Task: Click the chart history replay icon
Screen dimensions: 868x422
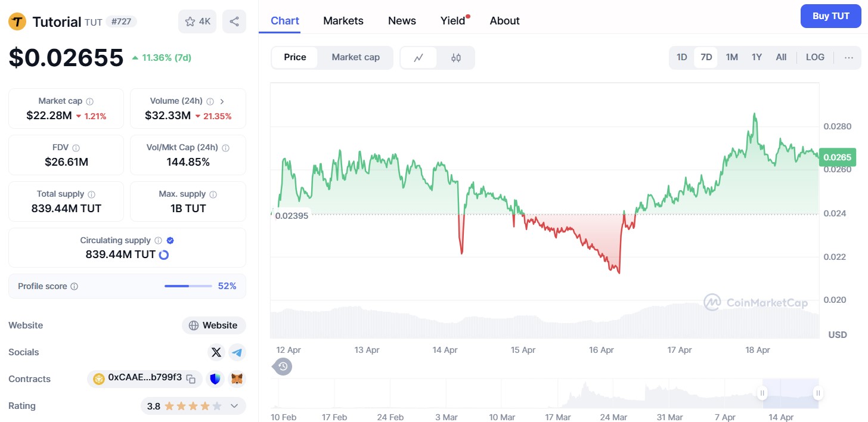Action: coord(283,366)
